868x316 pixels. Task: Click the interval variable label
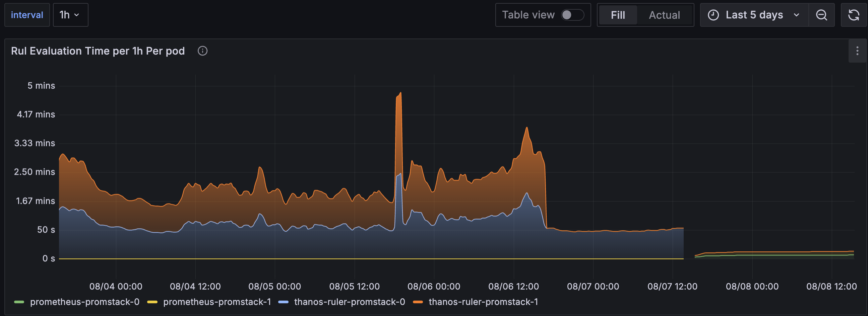coord(27,15)
